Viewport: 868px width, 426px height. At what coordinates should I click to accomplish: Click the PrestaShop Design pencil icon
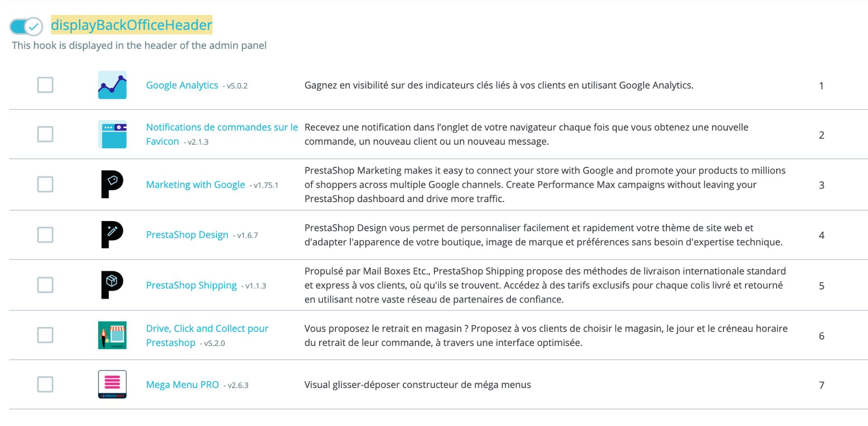click(x=112, y=235)
